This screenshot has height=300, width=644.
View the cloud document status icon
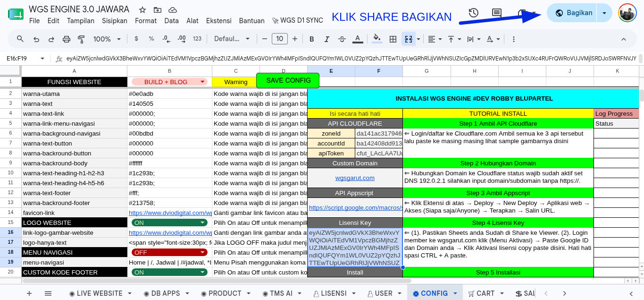(x=173, y=9)
